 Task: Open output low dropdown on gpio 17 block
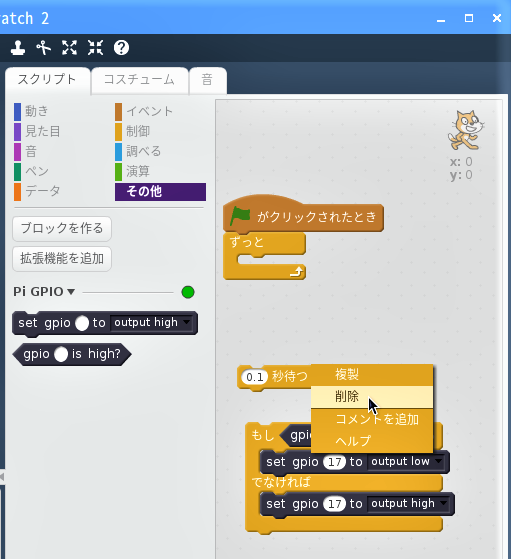pyautogui.click(x=406, y=462)
